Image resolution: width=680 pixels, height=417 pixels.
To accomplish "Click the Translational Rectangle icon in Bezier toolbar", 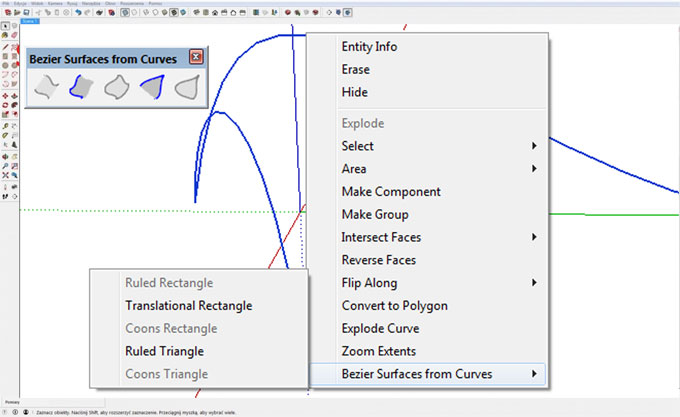I will click(80, 88).
